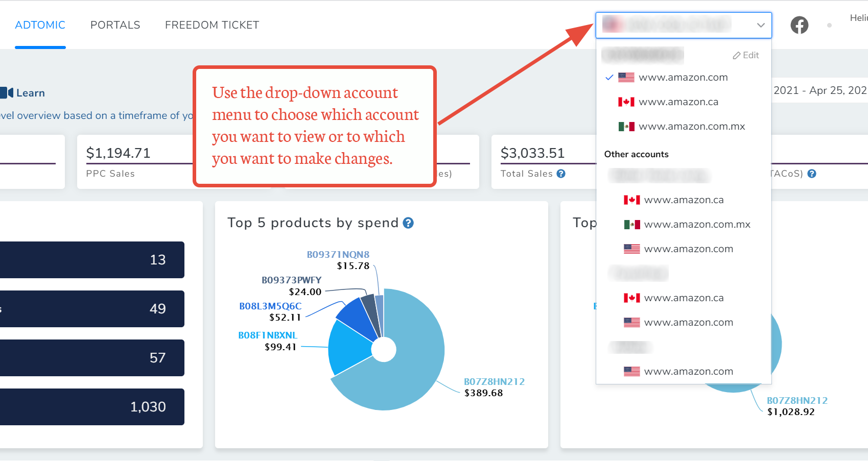Click help icon beside Top 5 products by spend
Image resolution: width=868 pixels, height=461 pixels.
pos(408,223)
